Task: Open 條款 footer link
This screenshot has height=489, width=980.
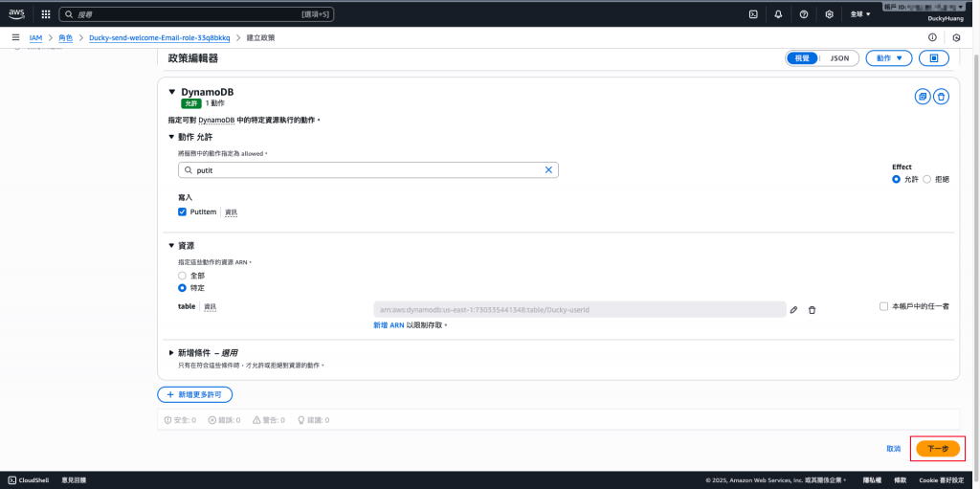Action: point(900,480)
